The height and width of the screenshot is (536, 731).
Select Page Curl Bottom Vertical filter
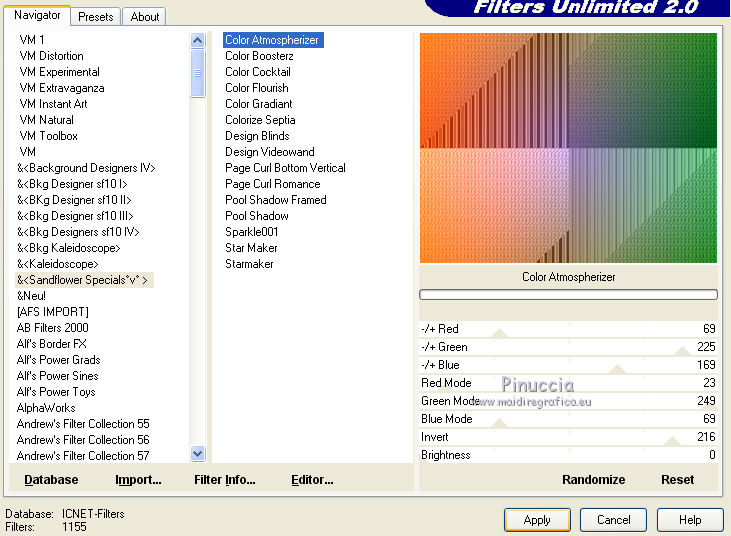pyautogui.click(x=285, y=168)
